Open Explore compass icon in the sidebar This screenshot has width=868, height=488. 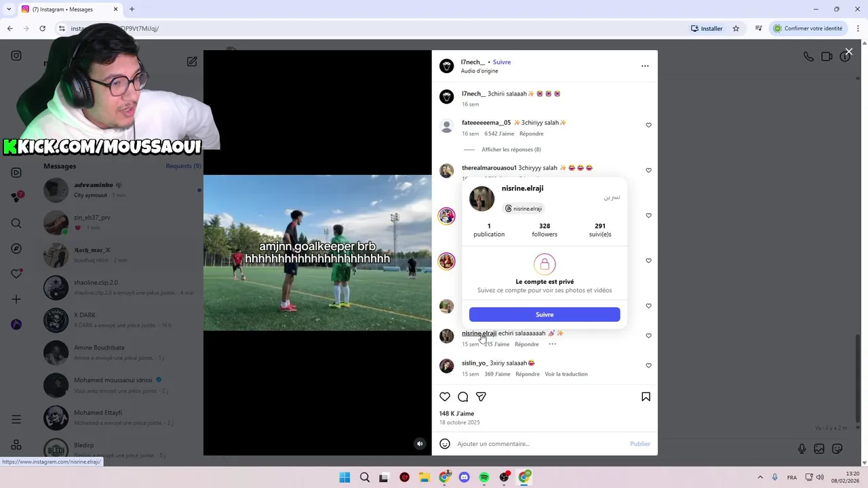click(x=16, y=249)
